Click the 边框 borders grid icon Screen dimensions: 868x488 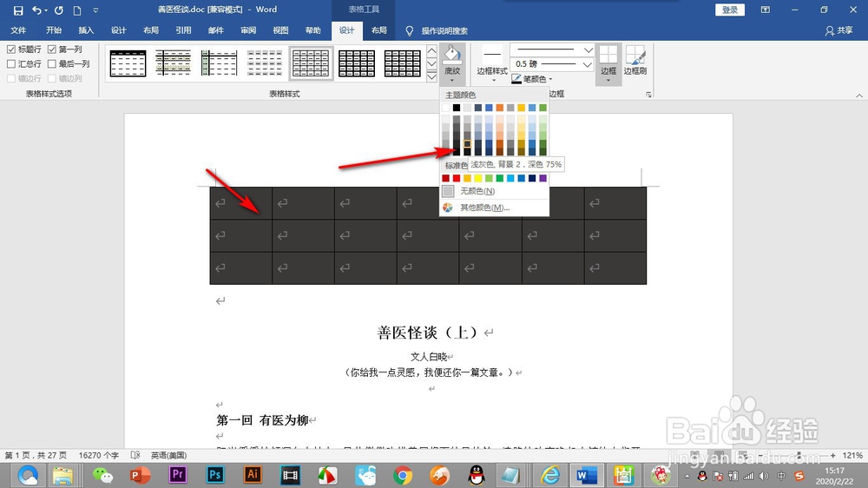coord(608,55)
